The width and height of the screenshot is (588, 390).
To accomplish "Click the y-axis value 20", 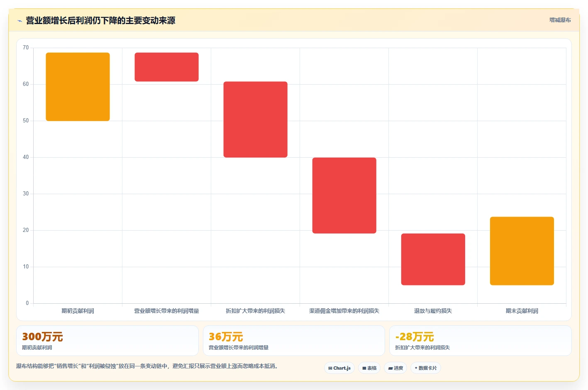I will coord(26,230).
